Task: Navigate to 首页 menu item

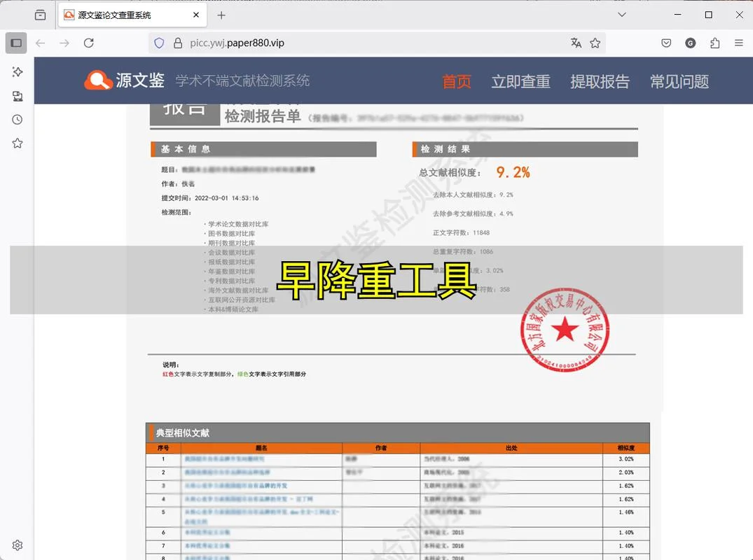Action: click(x=456, y=82)
